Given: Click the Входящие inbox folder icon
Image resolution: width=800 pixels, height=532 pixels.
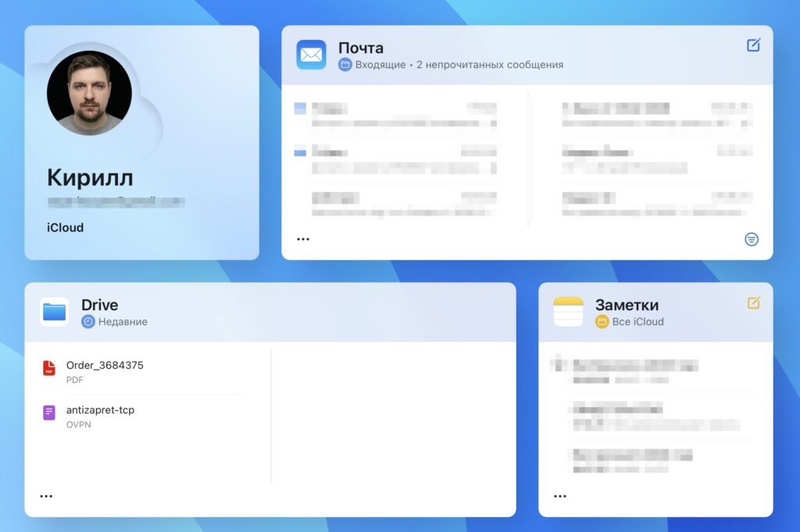Looking at the screenshot, I should pyautogui.click(x=345, y=65).
